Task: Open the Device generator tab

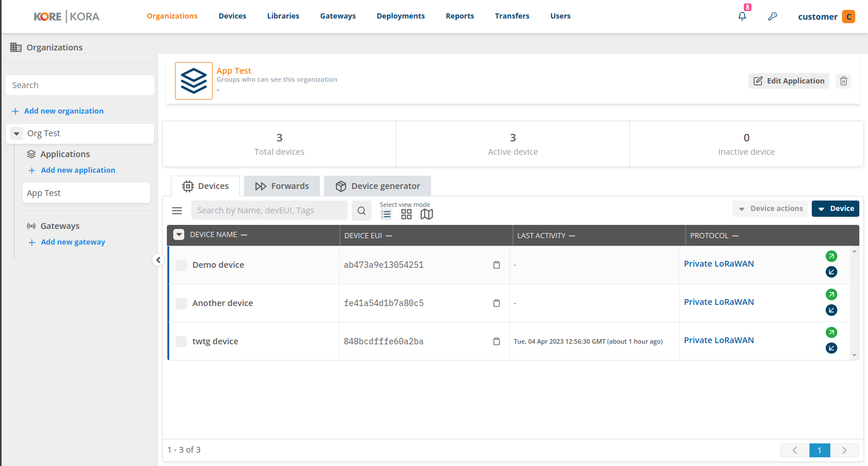Action: (377, 185)
